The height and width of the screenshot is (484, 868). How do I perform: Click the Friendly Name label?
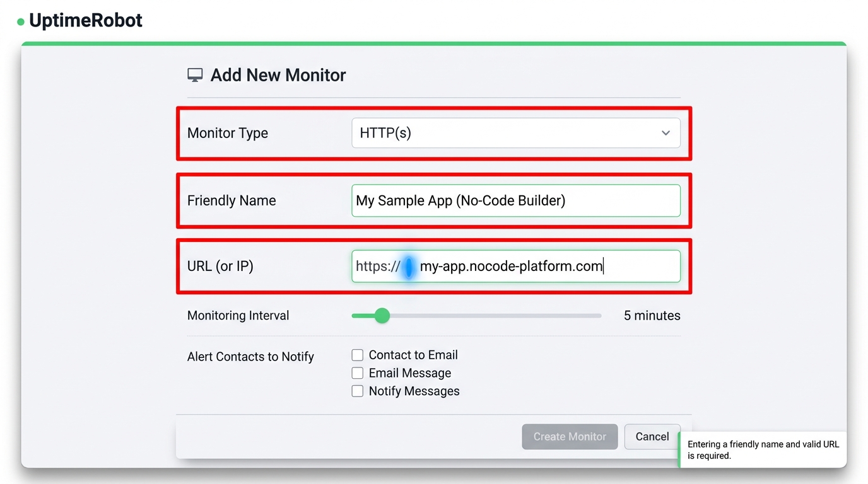point(232,200)
